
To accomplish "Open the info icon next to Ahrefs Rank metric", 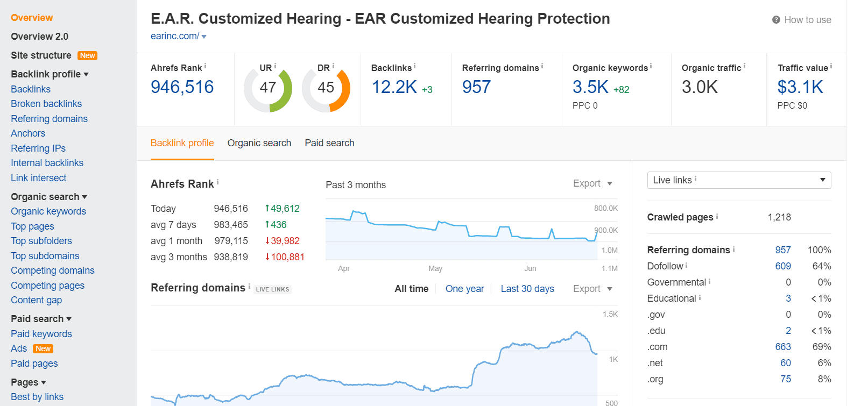I will 205,66.
